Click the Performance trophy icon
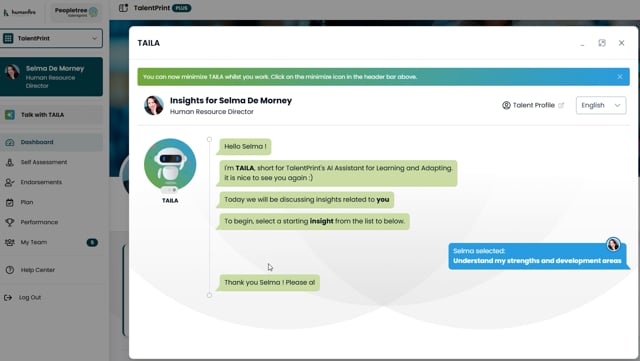The width and height of the screenshot is (640, 361). pos(10,222)
